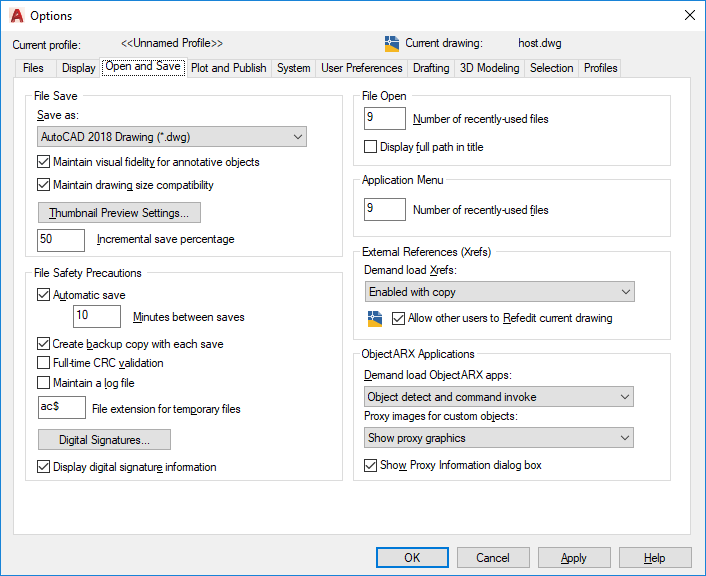Toggle Automatic save checkbox
This screenshot has height=576, width=706.
pos(43,295)
